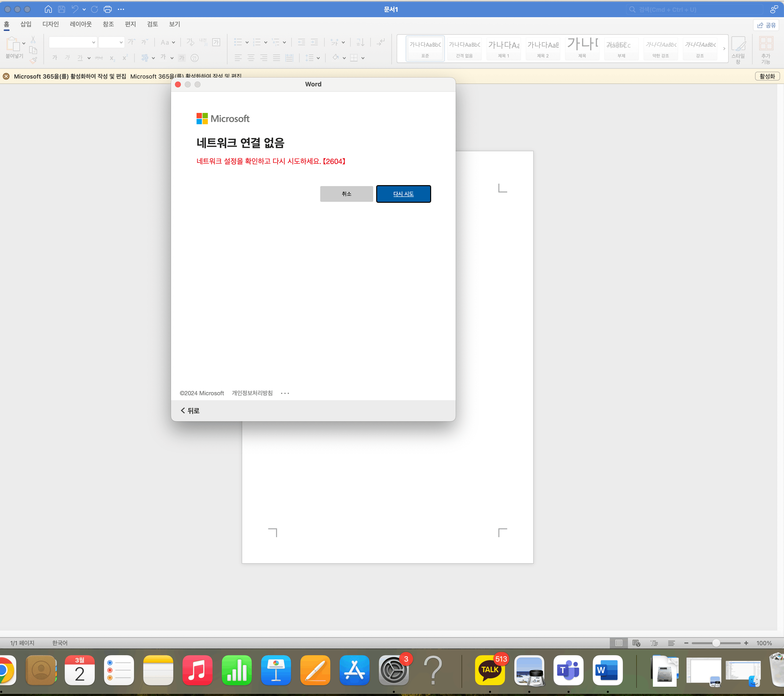Viewport: 784px width, 696px height.
Task: Toggle web layout view in status bar
Action: 636,643
